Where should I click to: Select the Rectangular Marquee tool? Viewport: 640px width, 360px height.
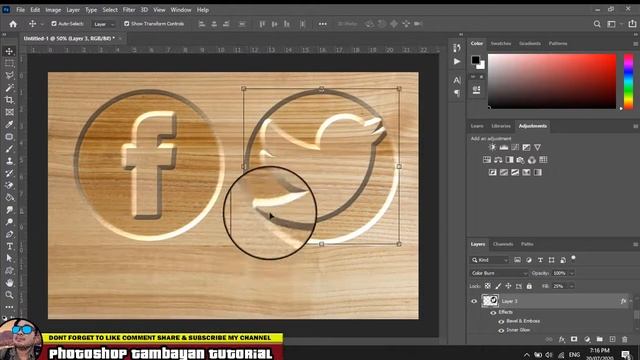point(9,63)
